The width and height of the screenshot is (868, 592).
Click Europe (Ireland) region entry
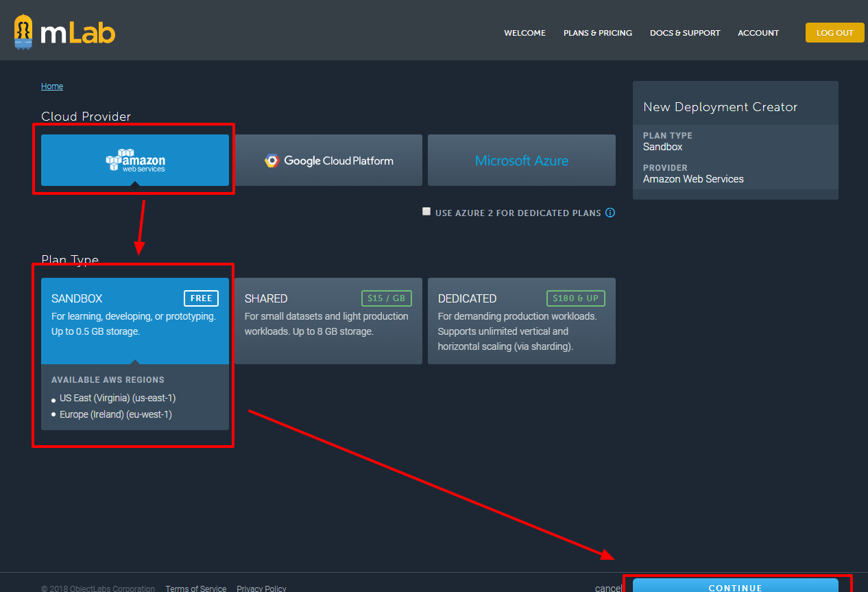[x=115, y=414]
